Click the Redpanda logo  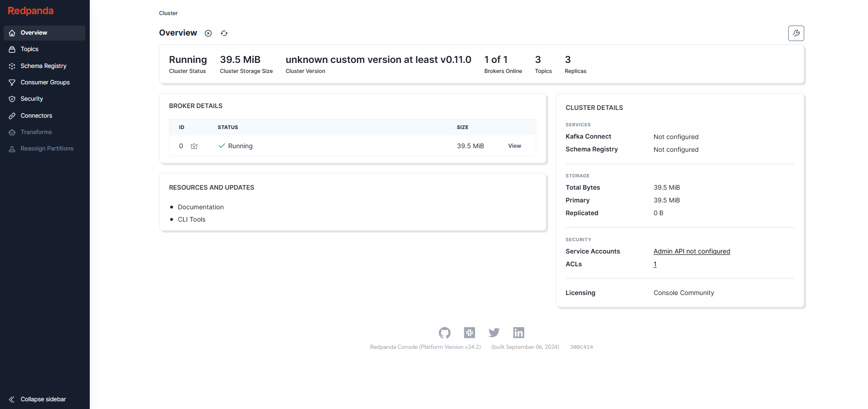31,11
